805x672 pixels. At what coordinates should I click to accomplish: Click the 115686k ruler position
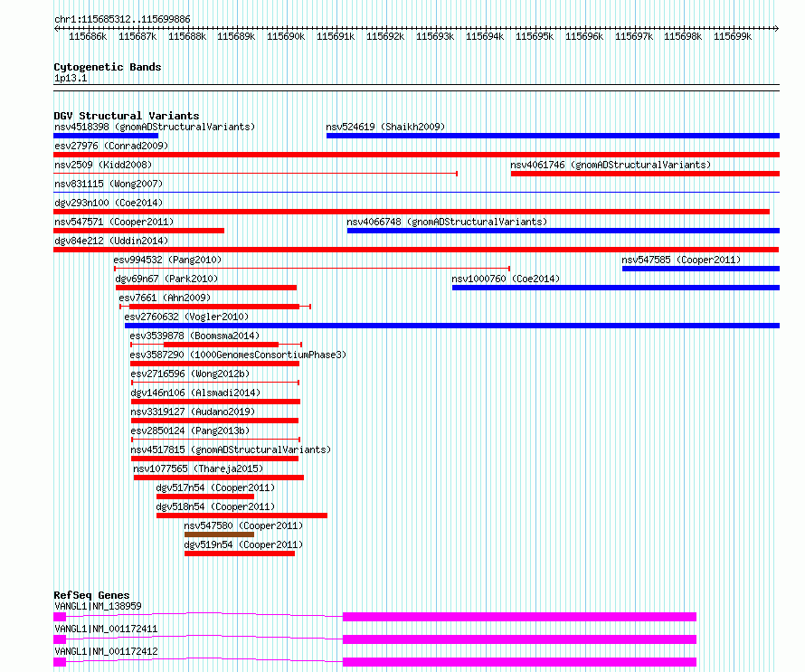tap(88, 36)
